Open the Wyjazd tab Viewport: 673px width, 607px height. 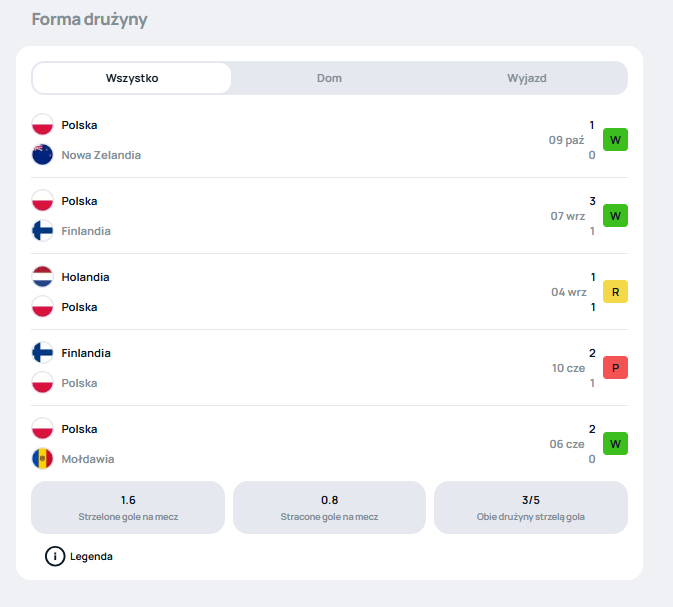pyautogui.click(x=526, y=78)
